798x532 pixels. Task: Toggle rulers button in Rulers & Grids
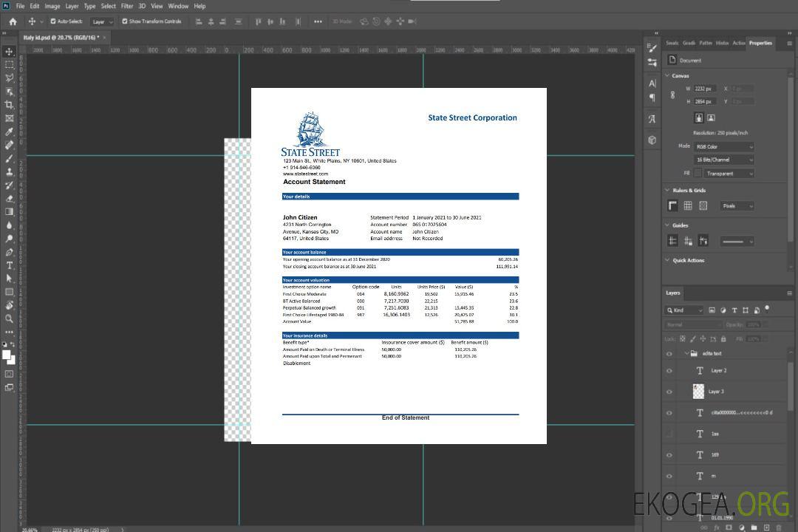pos(672,205)
